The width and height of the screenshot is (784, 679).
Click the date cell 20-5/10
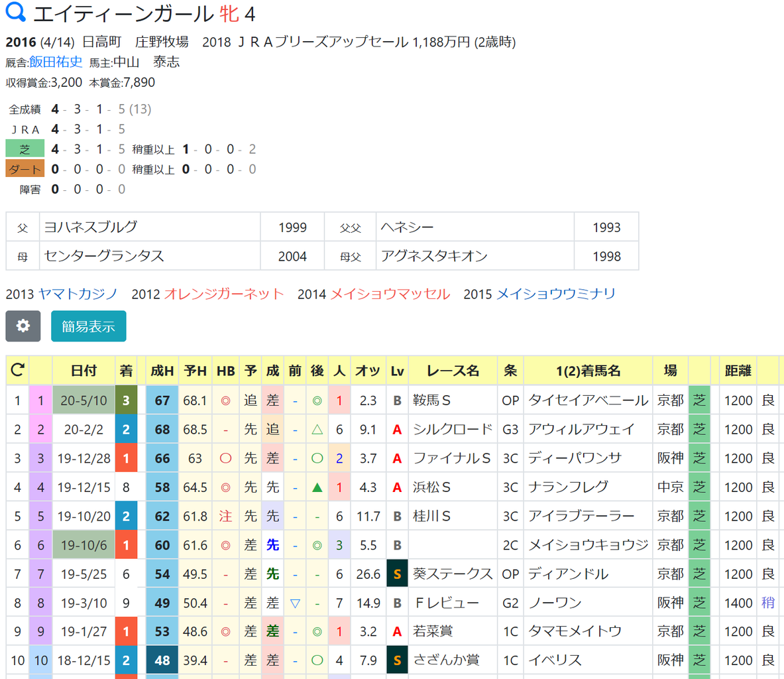(x=84, y=401)
